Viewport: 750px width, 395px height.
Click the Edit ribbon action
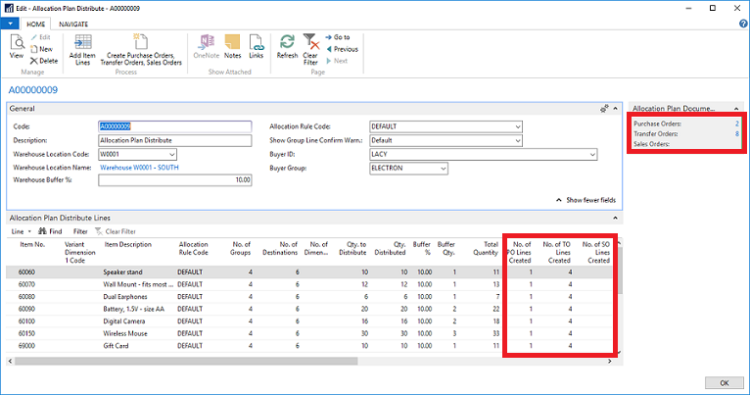tap(41, 37)
